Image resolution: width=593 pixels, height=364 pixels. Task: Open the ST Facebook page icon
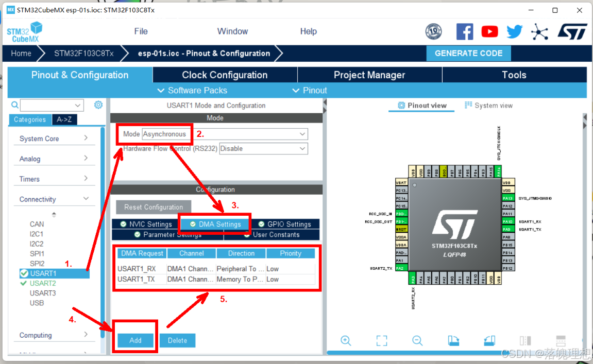(x=464, y=32)
